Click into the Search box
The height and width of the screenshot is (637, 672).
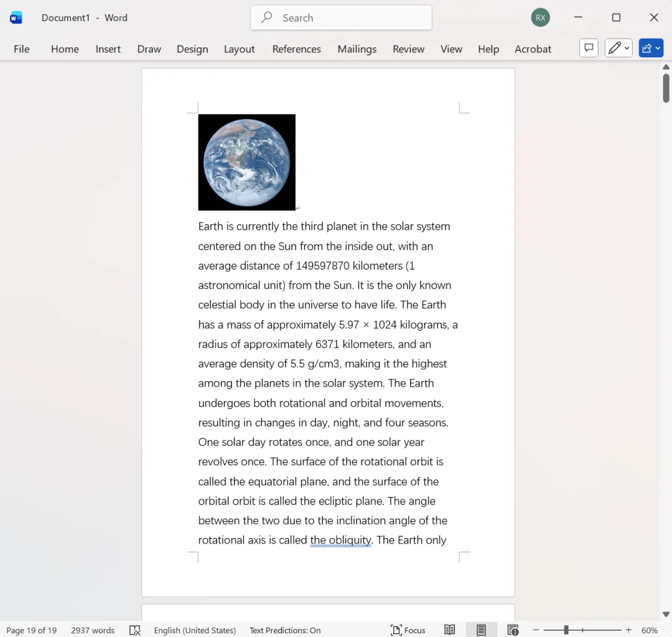[x=341, y=17]
